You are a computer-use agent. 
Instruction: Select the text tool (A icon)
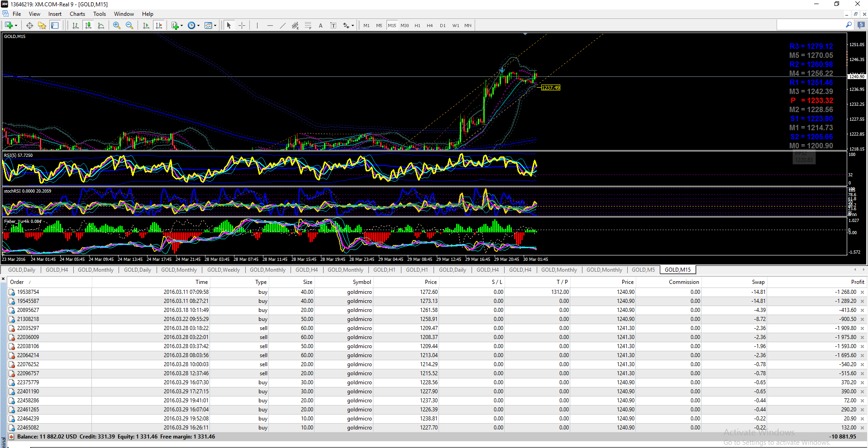coord(320,25)
